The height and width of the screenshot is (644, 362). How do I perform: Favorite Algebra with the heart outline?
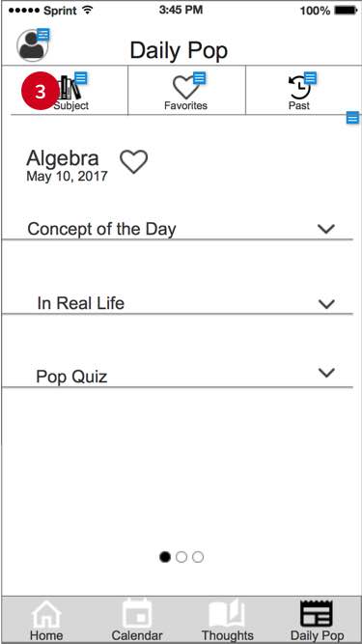[134, 161]
